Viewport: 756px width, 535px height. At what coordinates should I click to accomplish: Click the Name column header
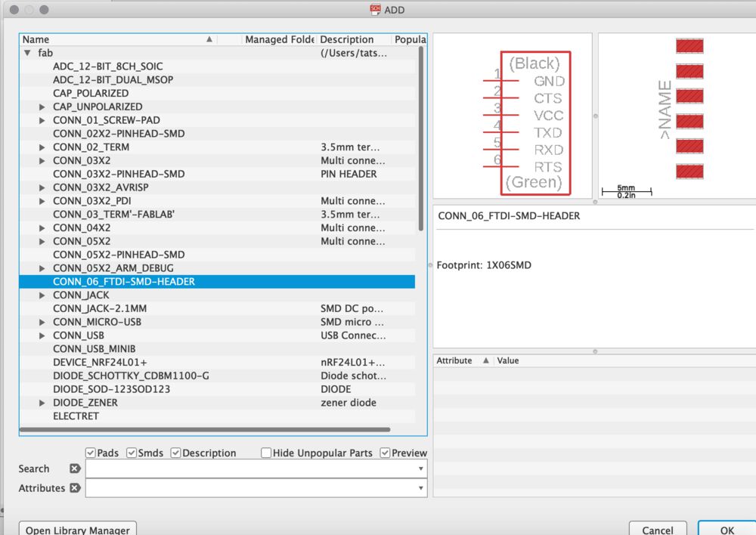[x=118, y=39]
